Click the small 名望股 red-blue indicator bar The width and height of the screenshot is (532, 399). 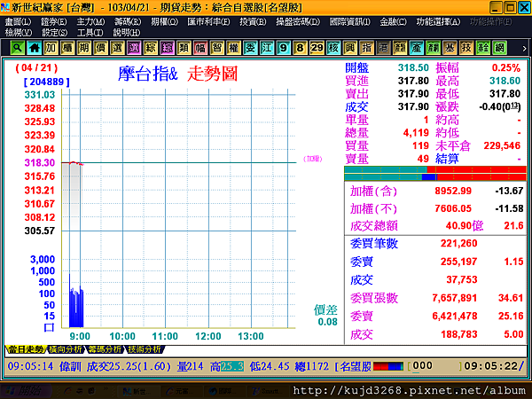[388, 366]
